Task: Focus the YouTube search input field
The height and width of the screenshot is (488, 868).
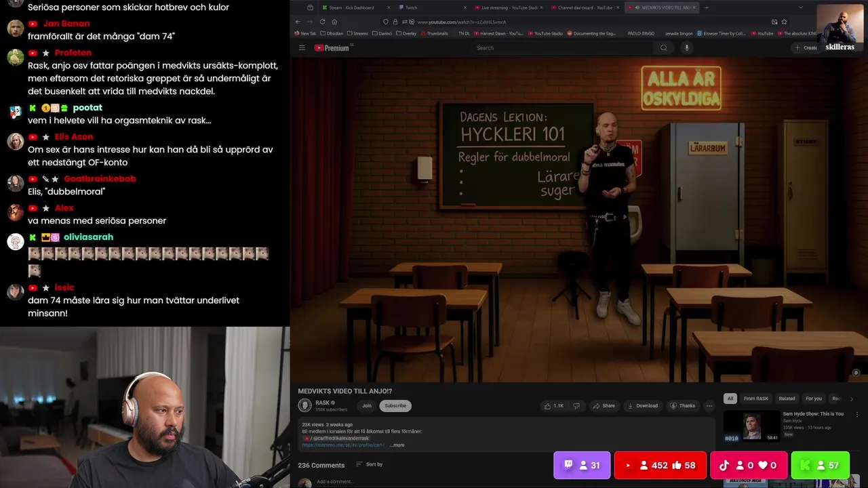Action: pos(562,47)
